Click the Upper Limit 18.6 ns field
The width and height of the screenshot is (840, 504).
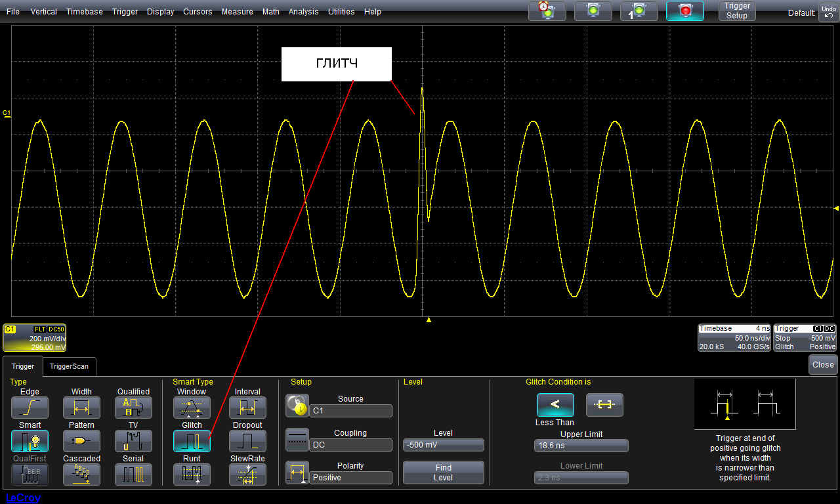pos(581,446)
